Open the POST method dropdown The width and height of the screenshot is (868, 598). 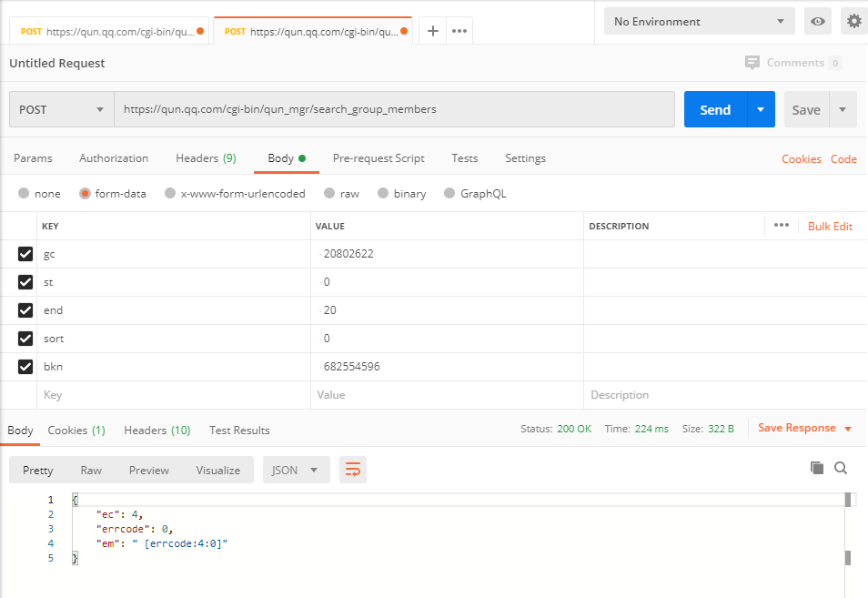click(x=62, y=109)
